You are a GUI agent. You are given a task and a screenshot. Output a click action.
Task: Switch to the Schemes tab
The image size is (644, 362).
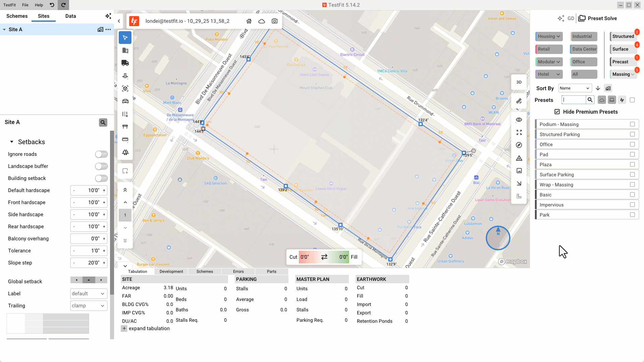[x=17, y=16]
